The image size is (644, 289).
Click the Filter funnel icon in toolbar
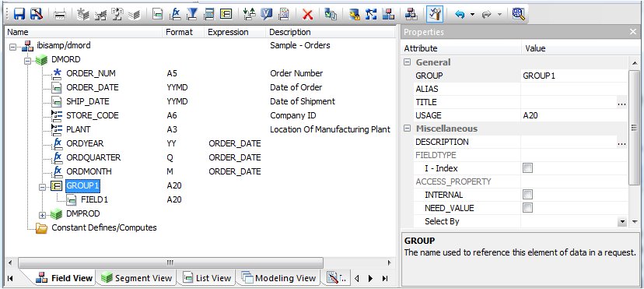pyautogui.click(x=191, y=14)
